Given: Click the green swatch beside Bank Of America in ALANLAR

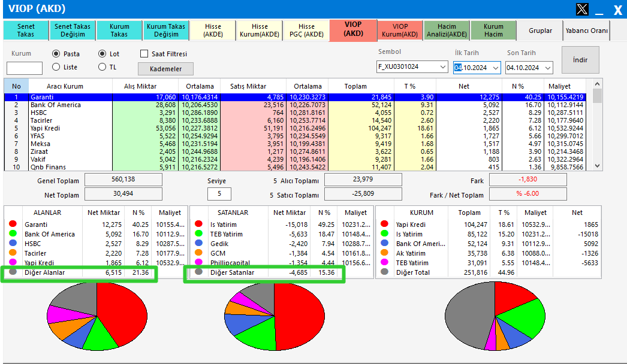Looking at the screenshot, I should 13,233.
